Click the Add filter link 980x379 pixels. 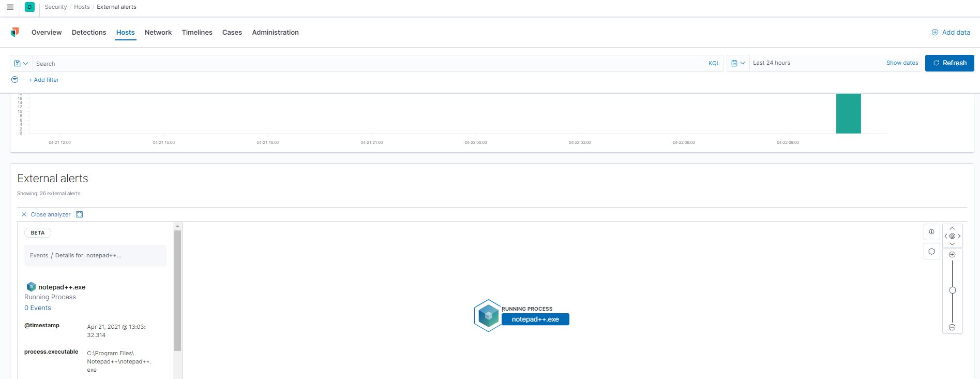44,80
